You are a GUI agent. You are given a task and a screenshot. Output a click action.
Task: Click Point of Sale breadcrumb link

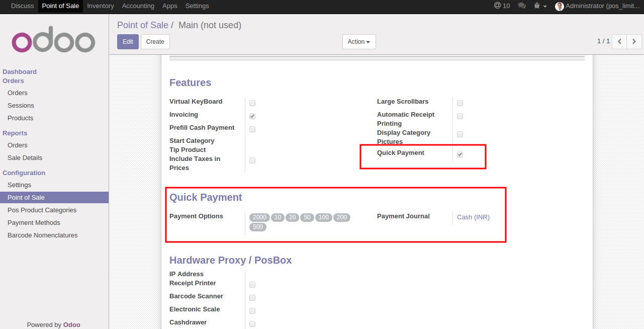pos(143,25)
